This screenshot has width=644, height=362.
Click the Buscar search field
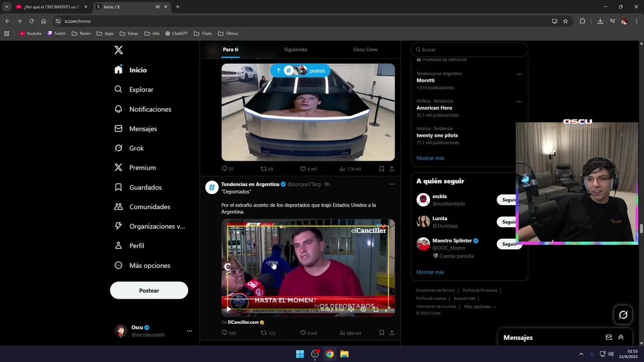click(x=469, y=50)
